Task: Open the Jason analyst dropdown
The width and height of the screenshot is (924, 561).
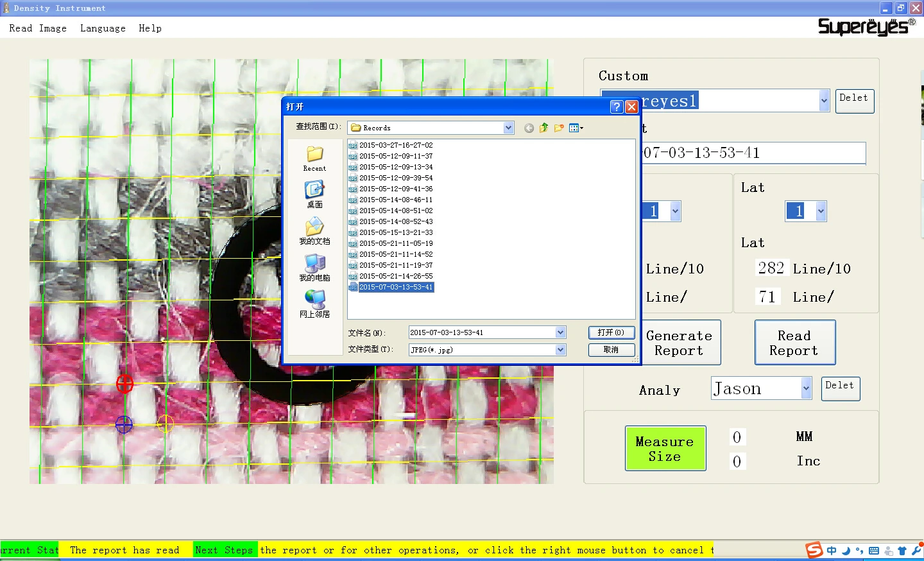Action: [x=806, y=388]
